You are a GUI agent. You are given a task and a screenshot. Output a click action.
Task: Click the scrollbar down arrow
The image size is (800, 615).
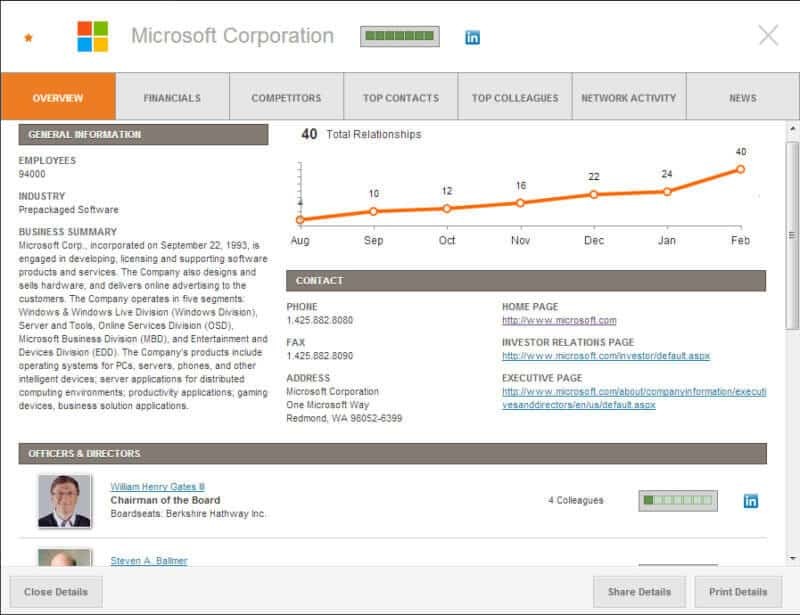click(792, 558)
